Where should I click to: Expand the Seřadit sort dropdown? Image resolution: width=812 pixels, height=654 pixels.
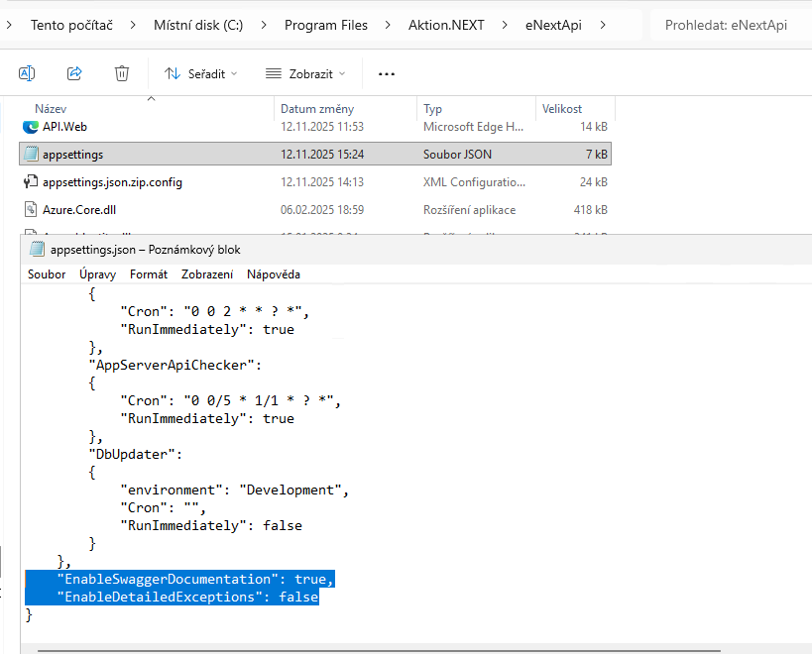[x=201, y=73]
